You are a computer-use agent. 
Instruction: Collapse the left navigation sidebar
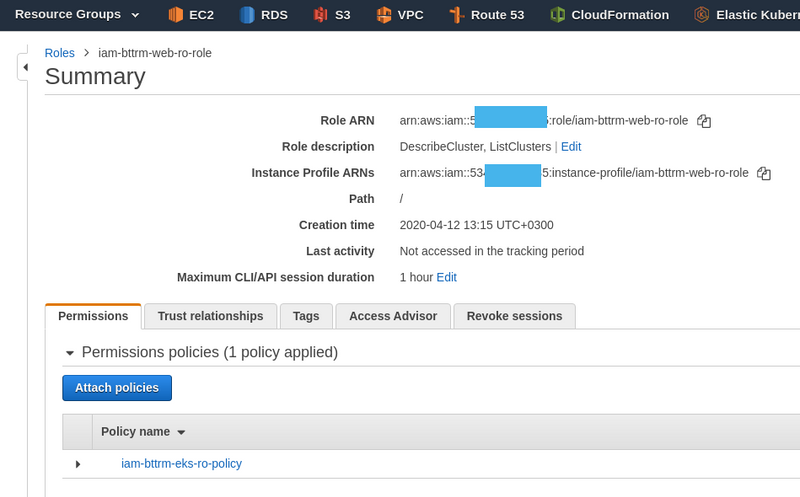point(25,67)
